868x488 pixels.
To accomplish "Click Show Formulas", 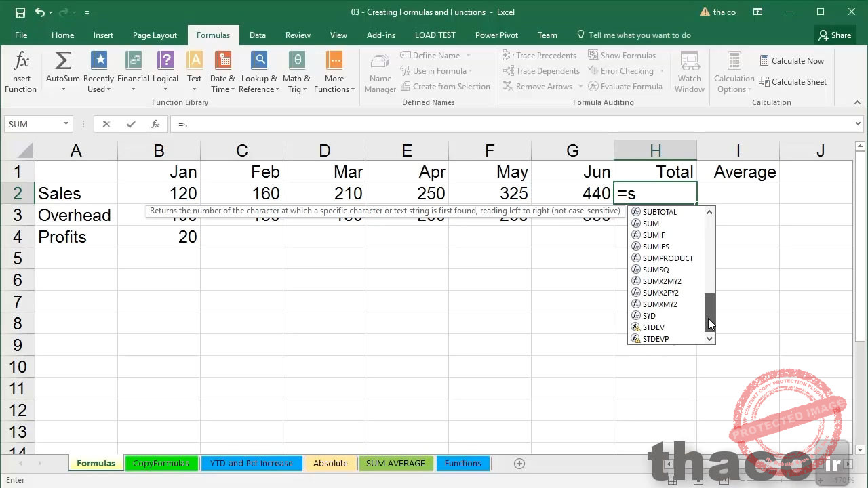I will 622,56.
